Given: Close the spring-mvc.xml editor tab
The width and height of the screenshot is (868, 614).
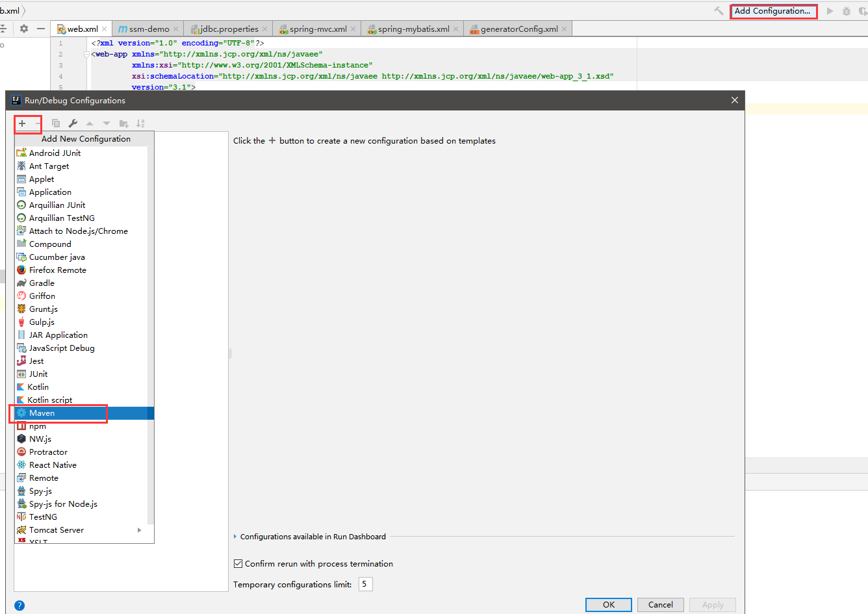Looking at the screenshot, I should pos(353,29).
